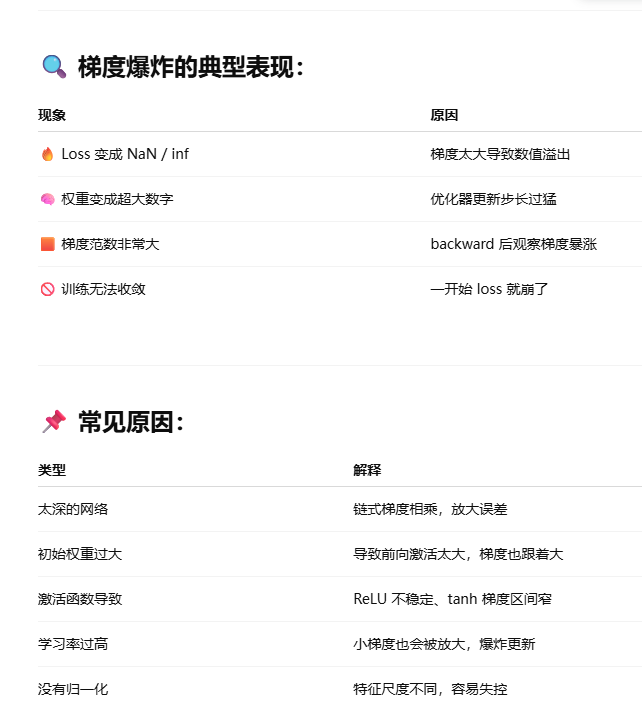Click the cell ReLU 不稳定、tanh 梯度区间窄

coord(453,599)
